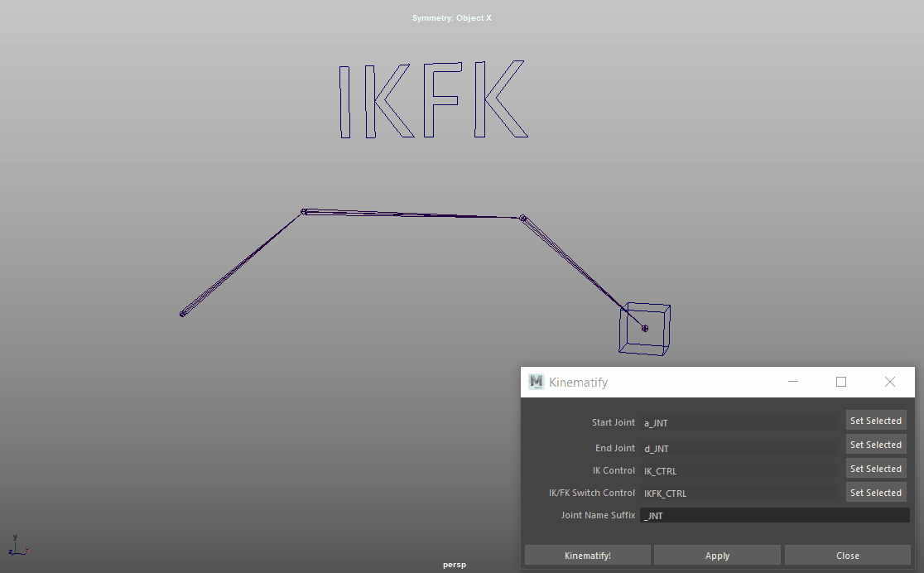Viewport: 924px width, 573px height.
Task: Click the Symmetry: Object X heads-up text
Action: pos(452,18)
